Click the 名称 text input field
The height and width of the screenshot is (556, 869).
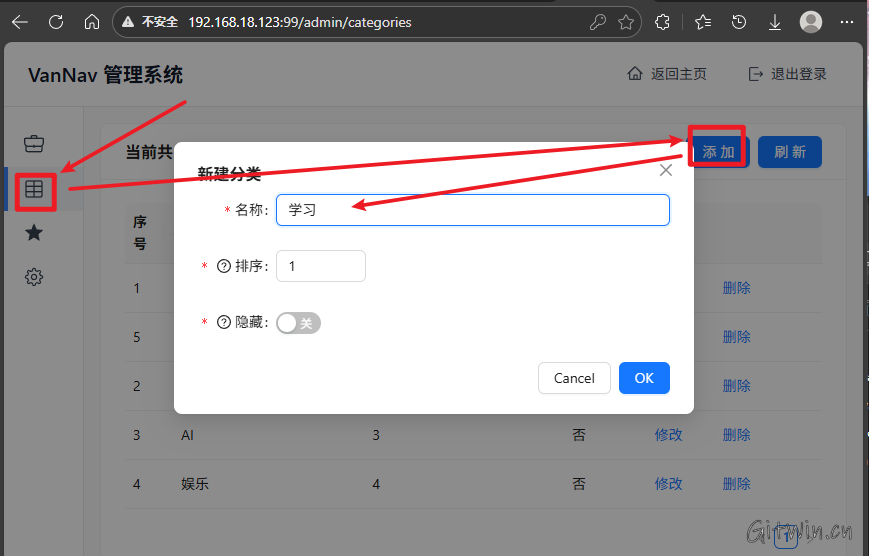point(472,210)
